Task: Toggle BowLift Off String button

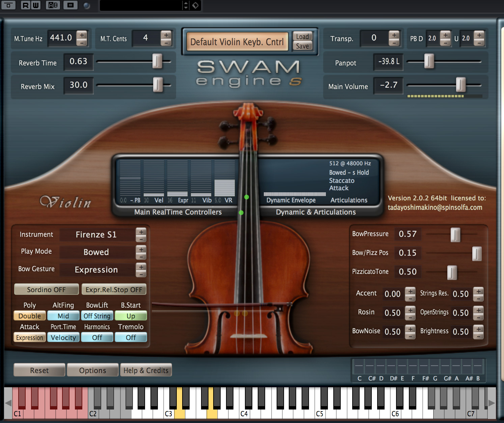Action: 97,316
